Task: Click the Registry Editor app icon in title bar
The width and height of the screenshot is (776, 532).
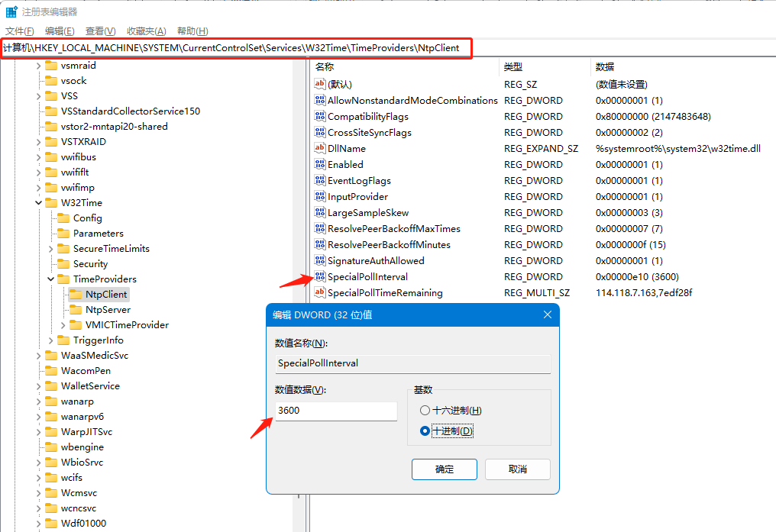Action: click(11, 12)
